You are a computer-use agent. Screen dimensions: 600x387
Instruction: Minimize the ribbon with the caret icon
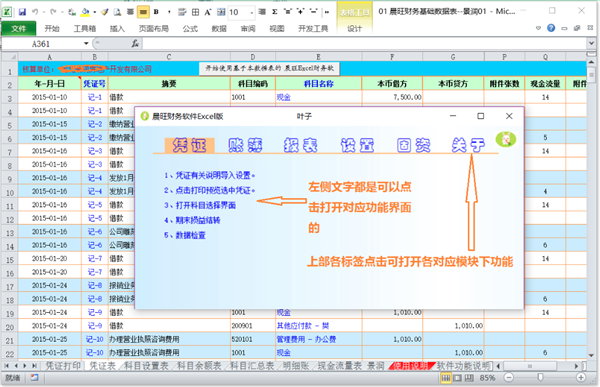point(538,28)
